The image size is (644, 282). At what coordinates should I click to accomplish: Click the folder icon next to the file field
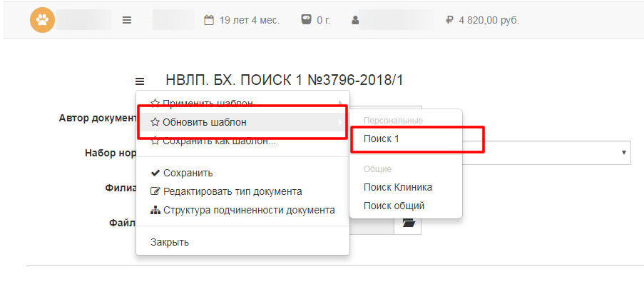tap(409, 223)
